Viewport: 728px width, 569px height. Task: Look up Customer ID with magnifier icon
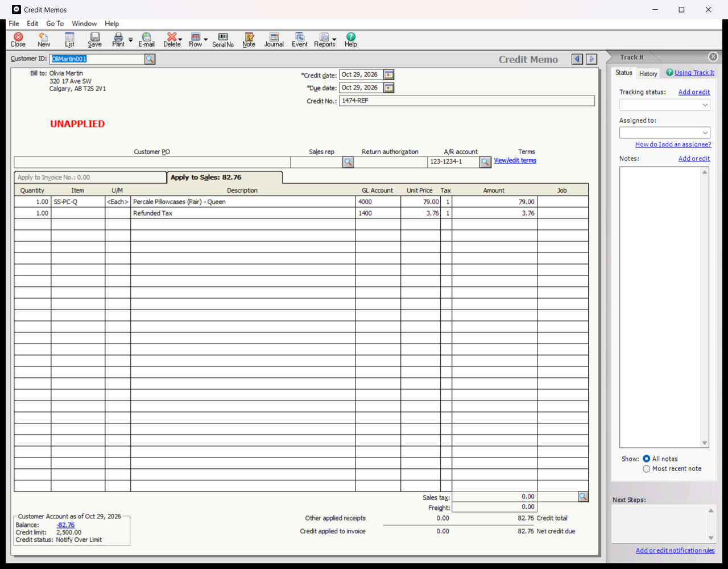click(x=150, y=59)
